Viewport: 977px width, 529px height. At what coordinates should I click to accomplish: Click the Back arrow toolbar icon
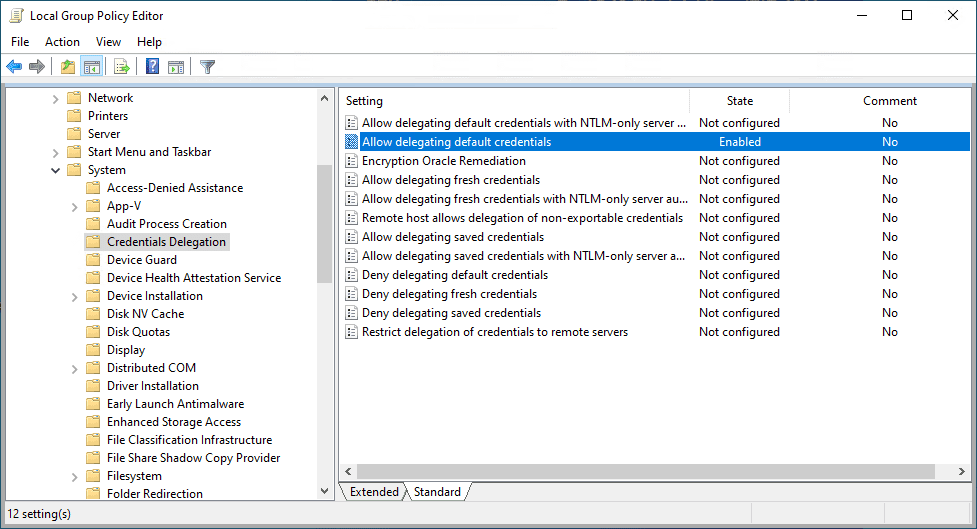click(14, 67)
